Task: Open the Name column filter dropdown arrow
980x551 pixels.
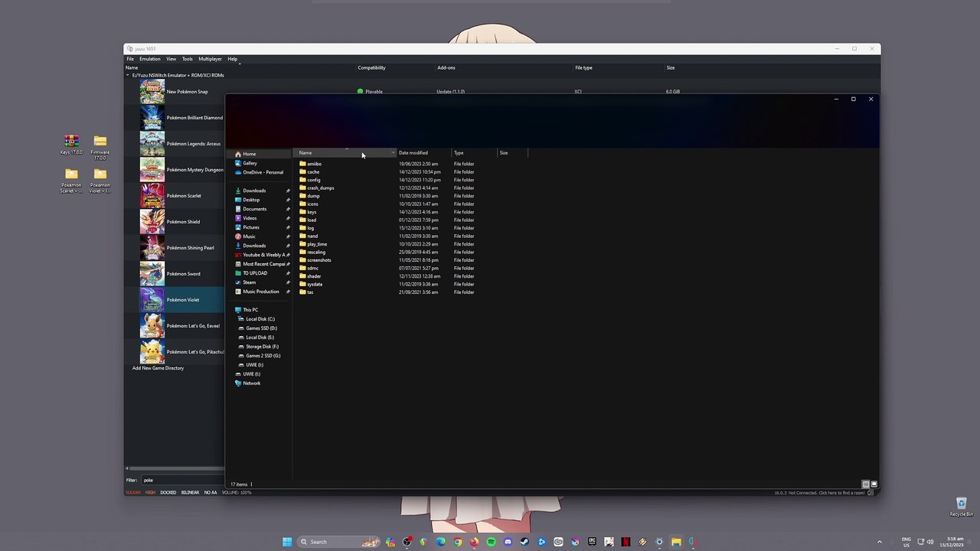Action: (393, 153)
